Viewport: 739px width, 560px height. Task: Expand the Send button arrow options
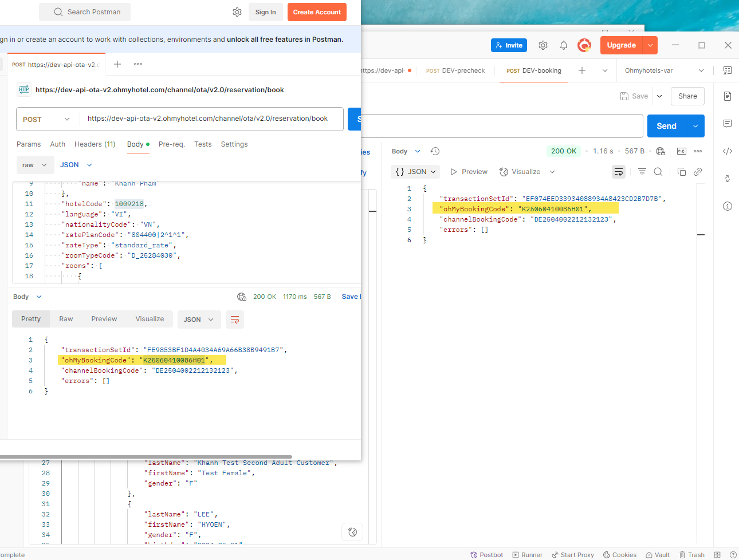pyautogui.click(x=695, y=126)
